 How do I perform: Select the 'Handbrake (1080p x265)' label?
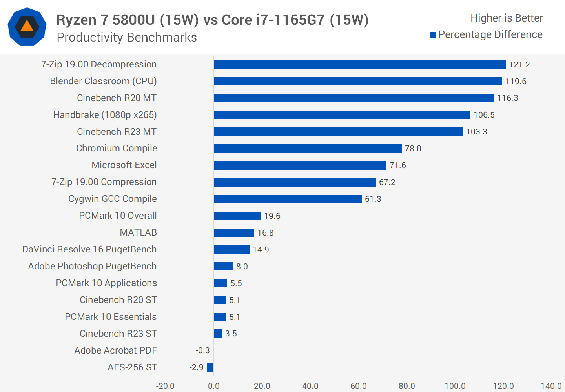(105, 115)
